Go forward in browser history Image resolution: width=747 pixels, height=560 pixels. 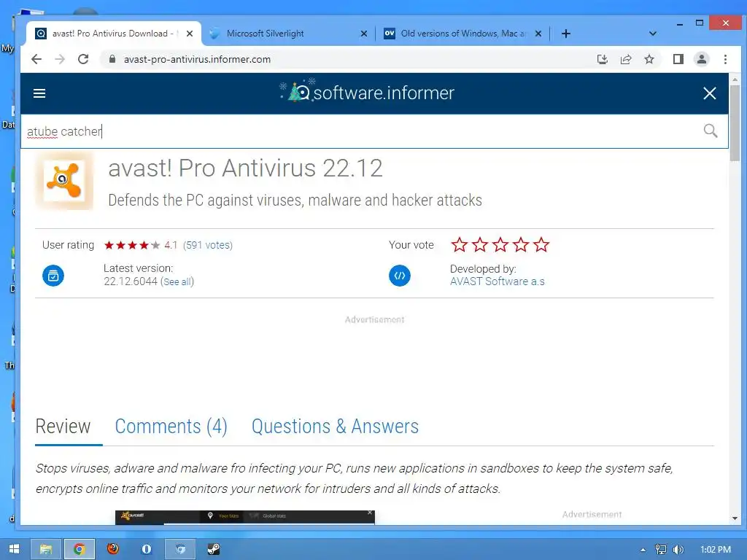60,59
